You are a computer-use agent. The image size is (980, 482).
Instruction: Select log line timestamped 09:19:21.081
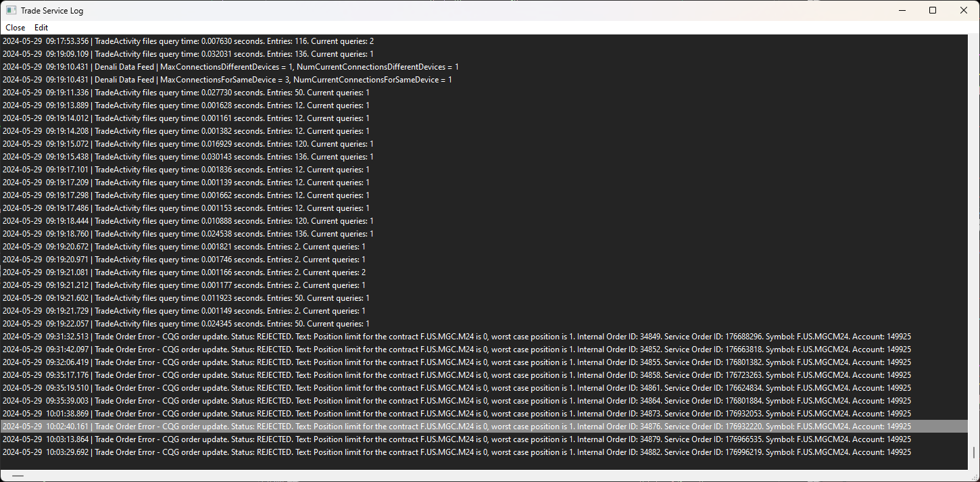coord(484,272)
